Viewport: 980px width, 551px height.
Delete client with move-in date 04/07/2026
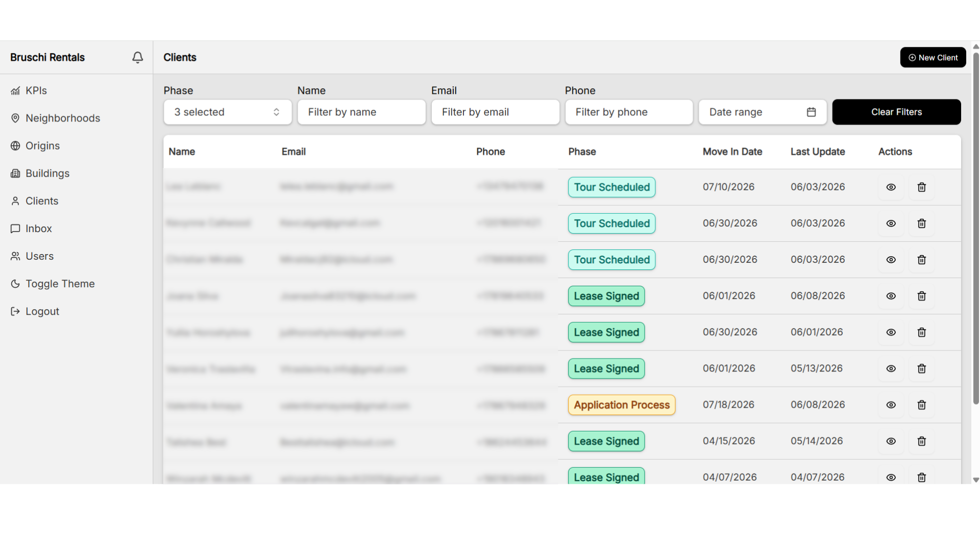pos(922,478)
